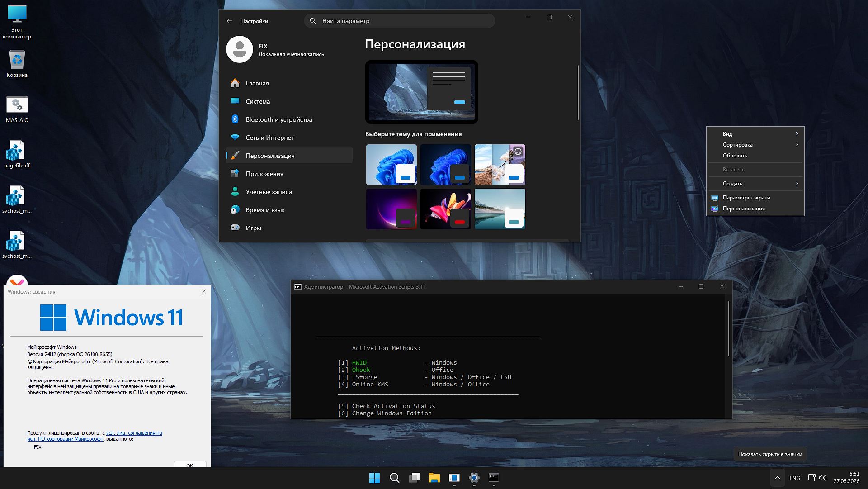The width and height of the screenshot is (868, 489).
Task: Apply the calm lake light theme
Action: tap(500, 209)
